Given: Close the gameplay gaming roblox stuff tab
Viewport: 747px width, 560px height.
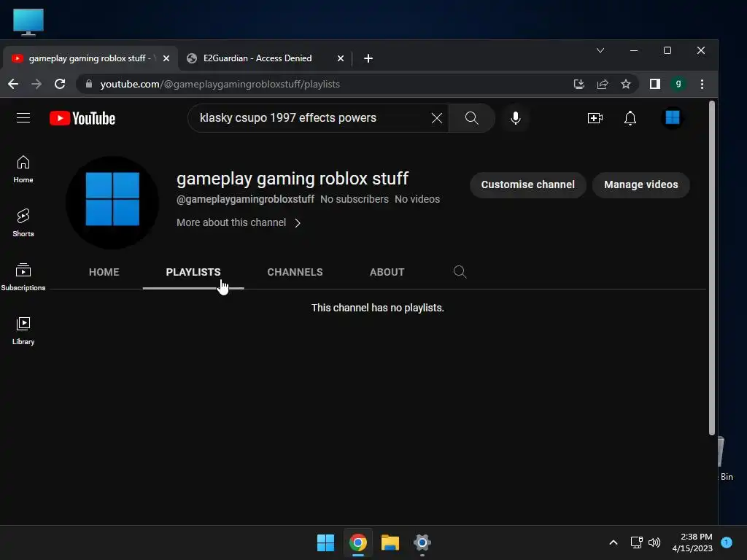Looking at the screenshot, I should coord(166,58).
